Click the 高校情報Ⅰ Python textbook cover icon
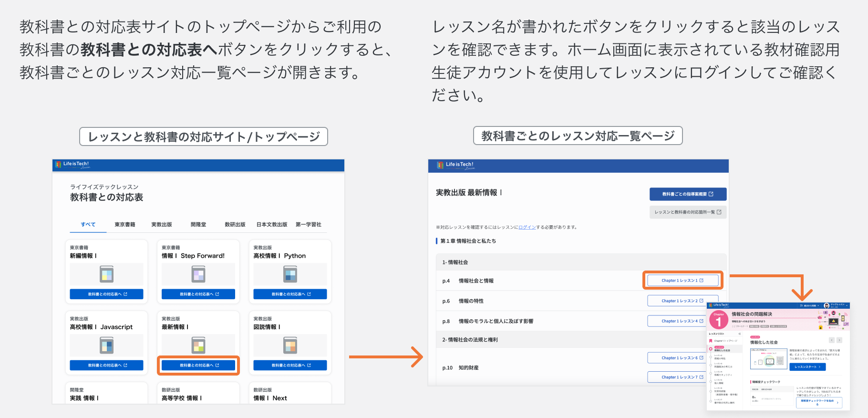The image size is (868, 418). click(x=290, y=274)
